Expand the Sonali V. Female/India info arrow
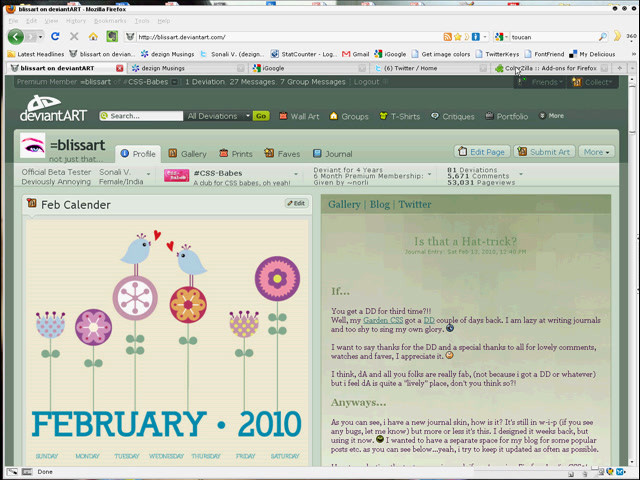This screenshot has width=640, height=480. (149, 174)
